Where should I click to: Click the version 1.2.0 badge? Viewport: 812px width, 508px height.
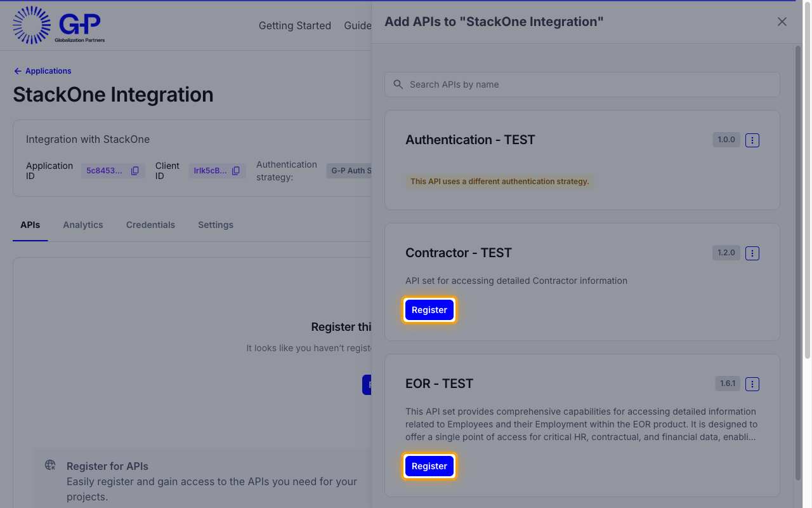726,253
